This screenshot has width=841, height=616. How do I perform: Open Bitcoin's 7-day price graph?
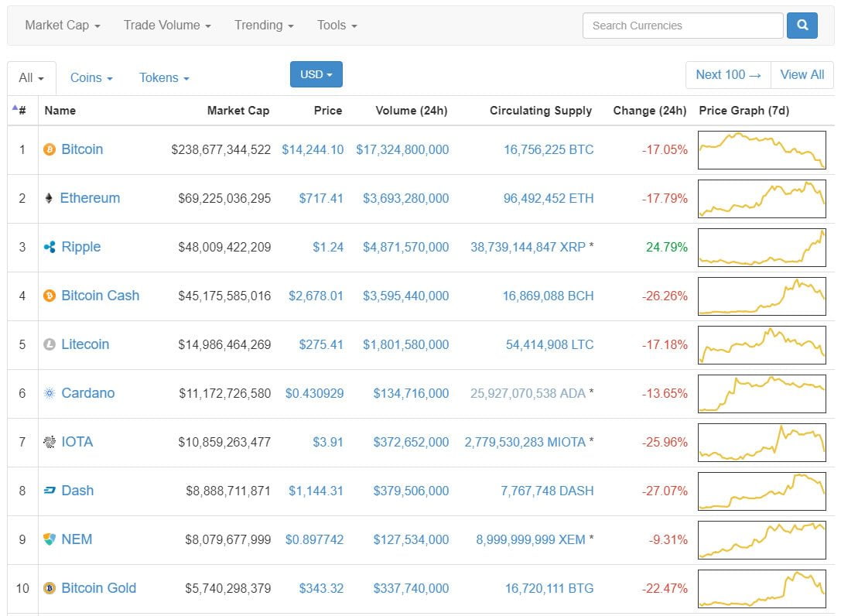[761, 150]
